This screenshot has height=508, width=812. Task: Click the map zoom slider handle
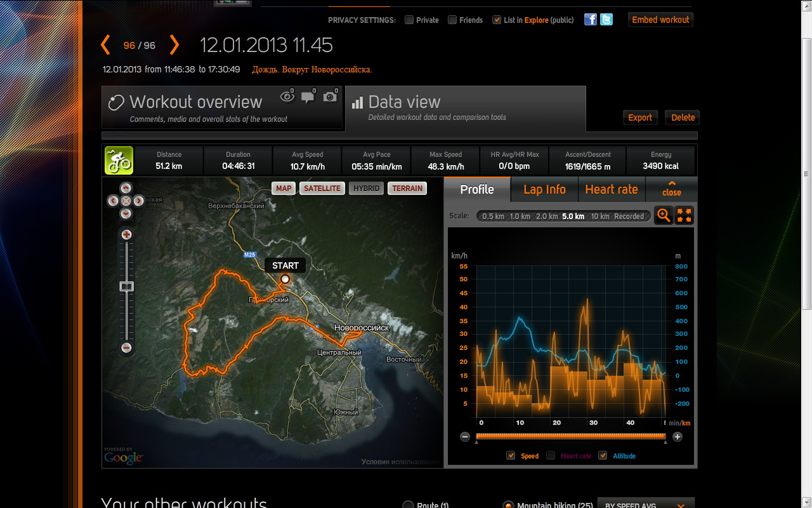point(126,287)
